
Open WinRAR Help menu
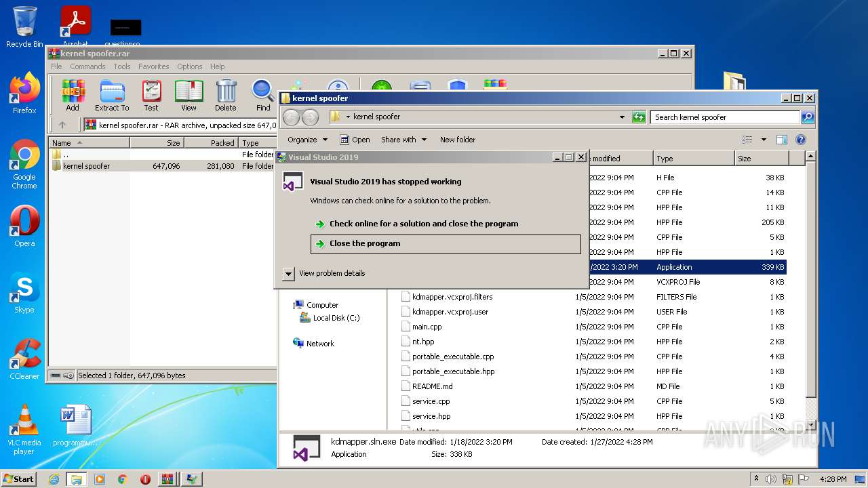217,66
